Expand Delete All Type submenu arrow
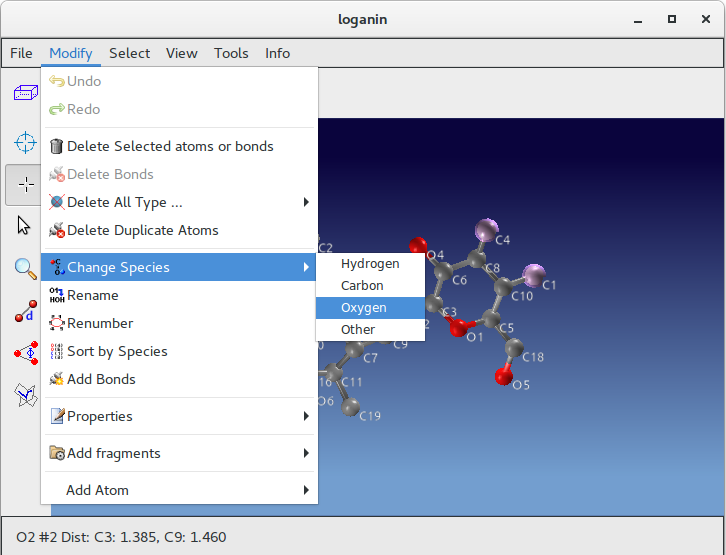The height and width of the screenshot is (555, 726). (x=306, y=202)
